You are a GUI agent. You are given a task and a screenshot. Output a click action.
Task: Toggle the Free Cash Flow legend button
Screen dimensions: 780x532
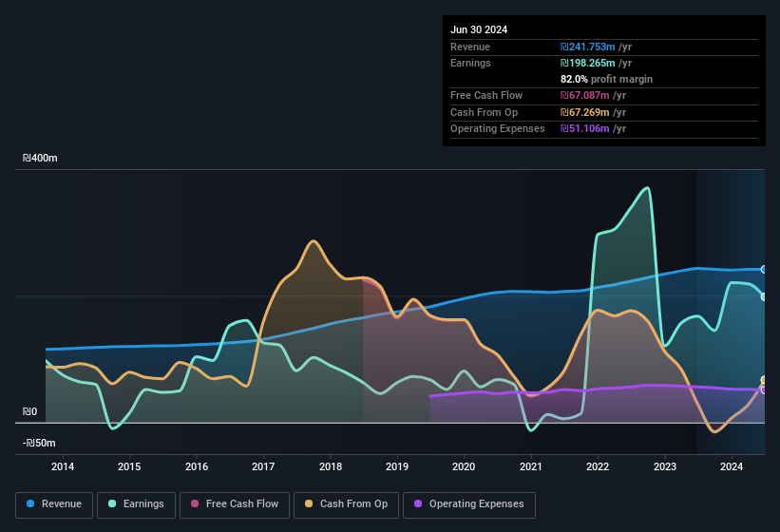pos(235,504)
